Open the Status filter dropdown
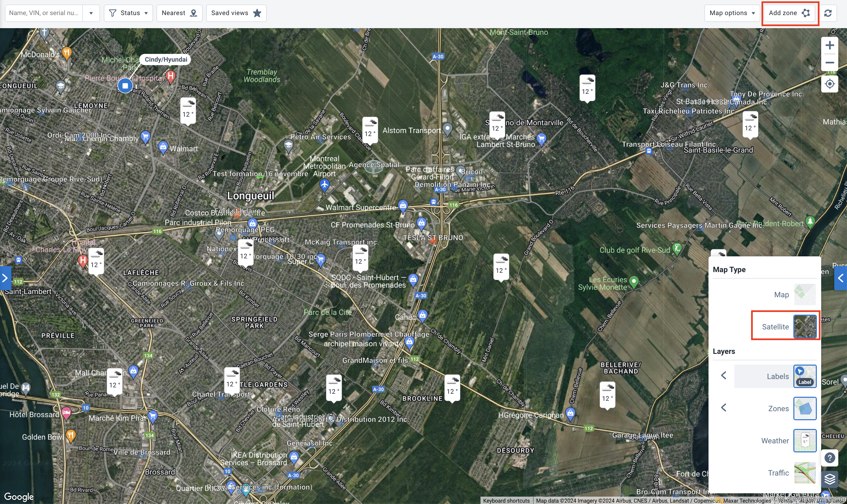 [x=128, y=13]
